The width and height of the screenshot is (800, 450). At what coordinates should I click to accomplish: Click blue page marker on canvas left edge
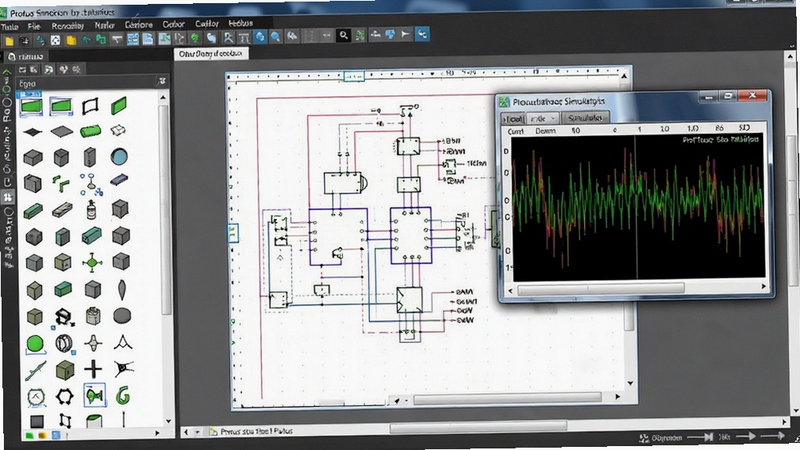pyautogui.click(x=233, y=233)
